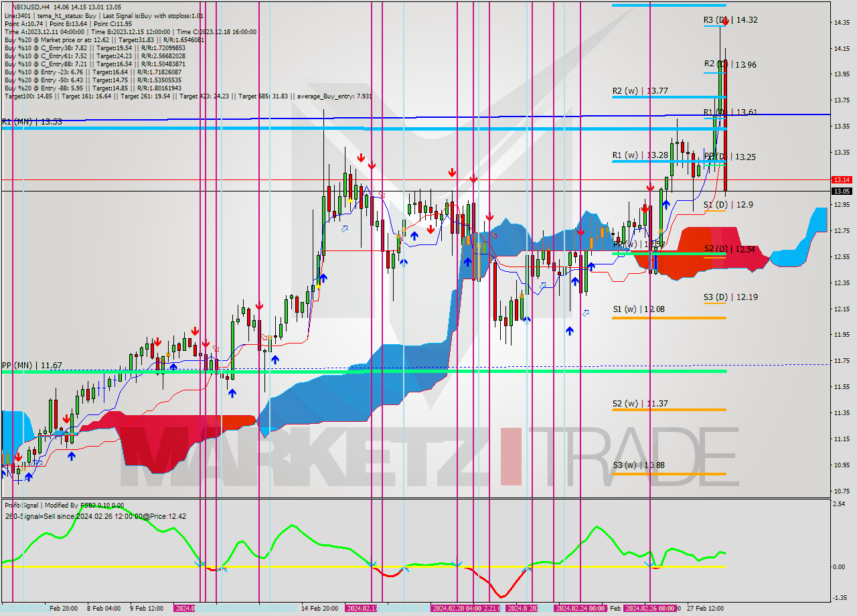
Task: Click the '2024.02.26 08:00' highlighted date marker
Action: point(649,609)
